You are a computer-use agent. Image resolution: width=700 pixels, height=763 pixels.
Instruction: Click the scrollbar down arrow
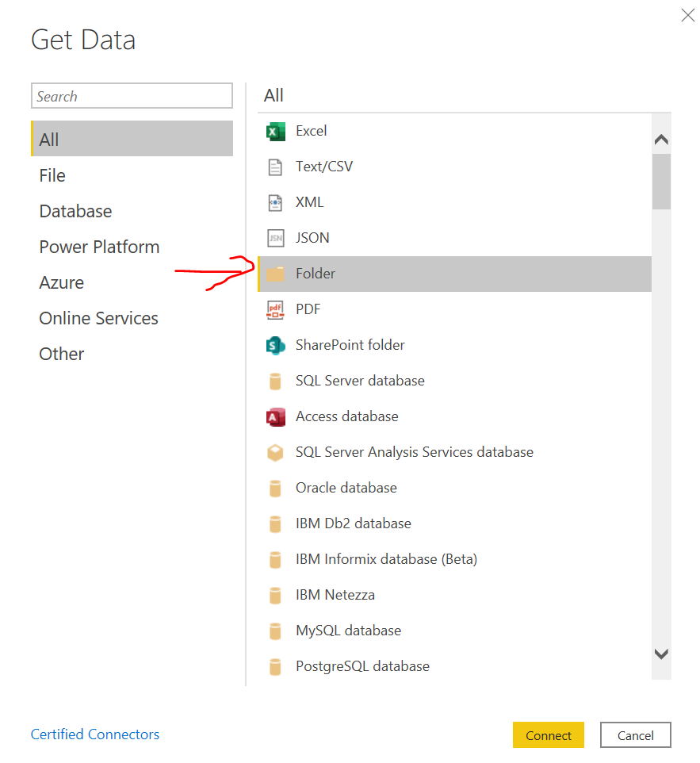click(661, 654)
